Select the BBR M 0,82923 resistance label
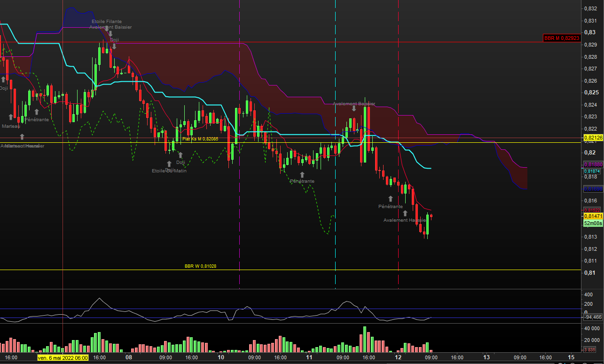The width and height of the screenshot is (604, 364). tap(561, 38)
